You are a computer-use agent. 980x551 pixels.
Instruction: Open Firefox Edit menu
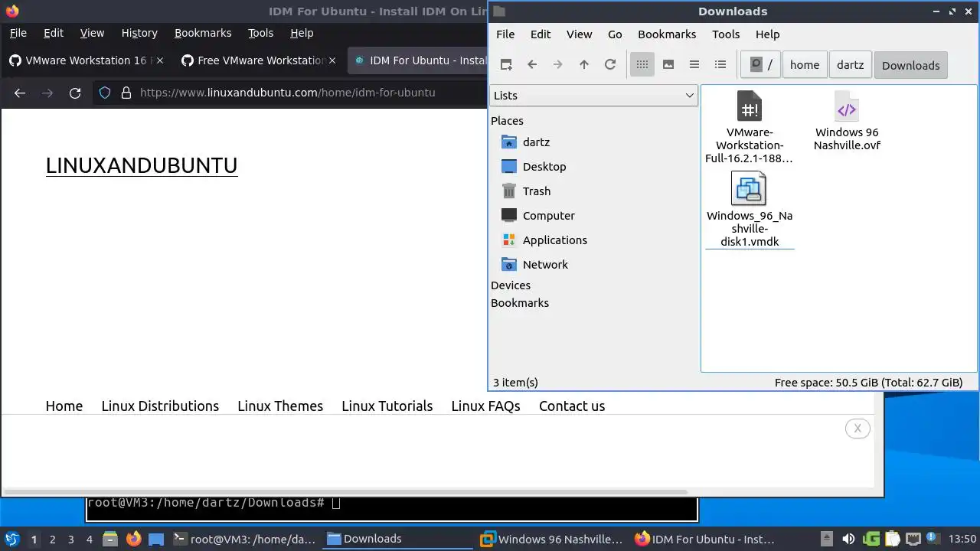point(54,33)
